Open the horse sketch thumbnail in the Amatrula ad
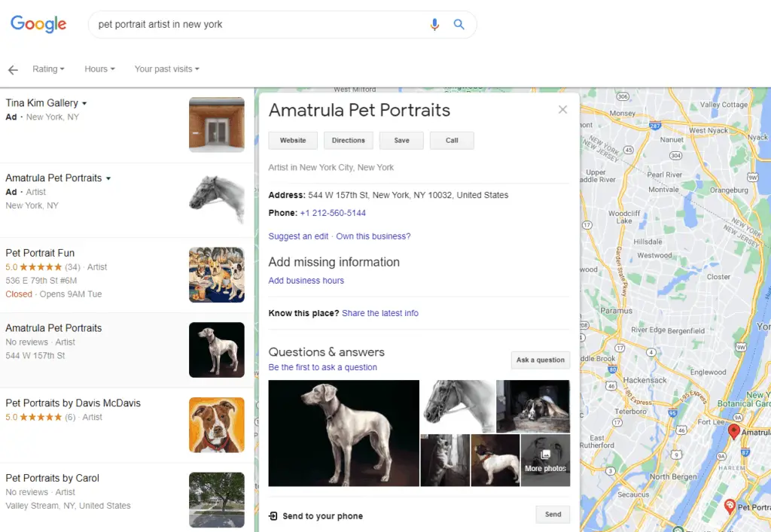 click(216, 200)
